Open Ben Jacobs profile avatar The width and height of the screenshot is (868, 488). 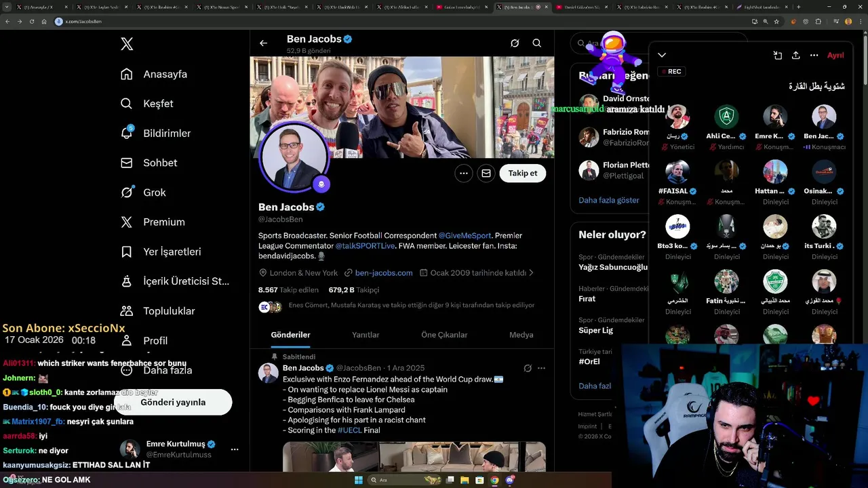click(x=294, y=157)
